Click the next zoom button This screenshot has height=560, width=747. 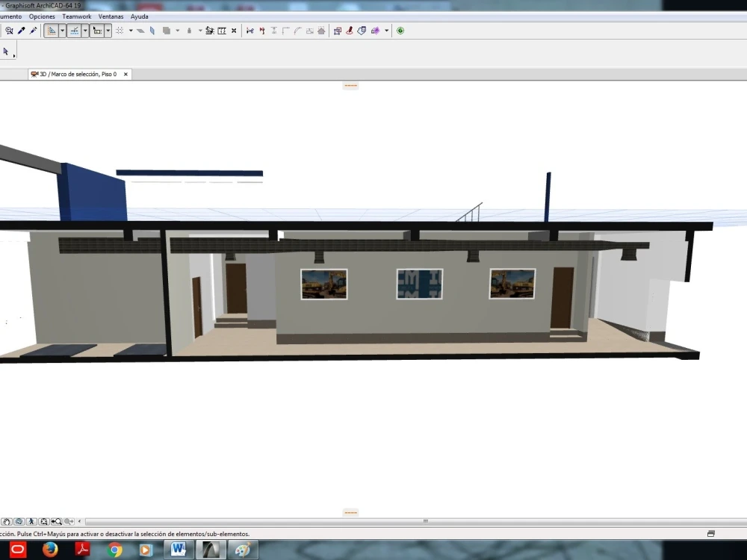click(x=69, y=521)
